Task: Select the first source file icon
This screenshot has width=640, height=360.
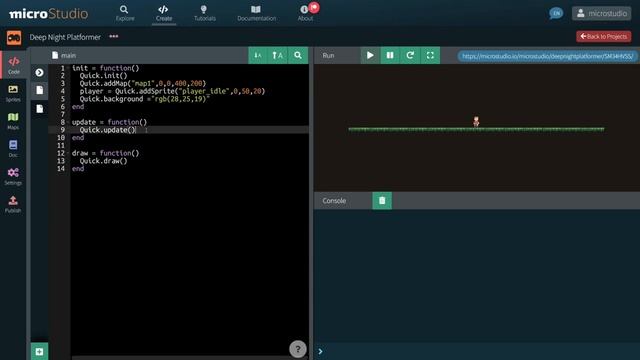Action: coord(40,90)
